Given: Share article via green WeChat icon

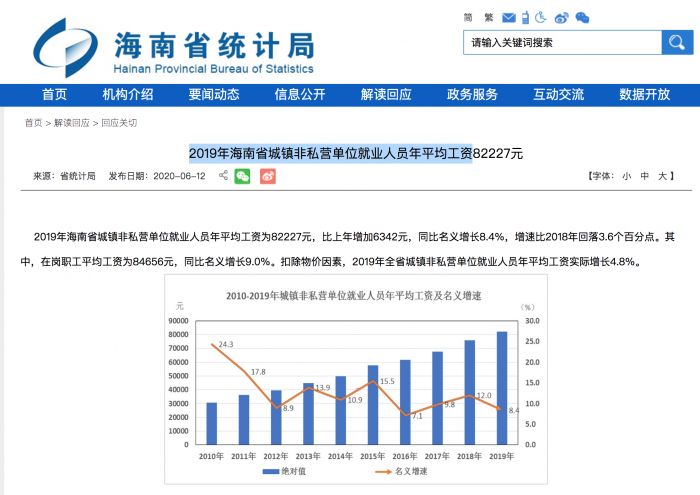Looking at the screenshot, I should [243, 176].
